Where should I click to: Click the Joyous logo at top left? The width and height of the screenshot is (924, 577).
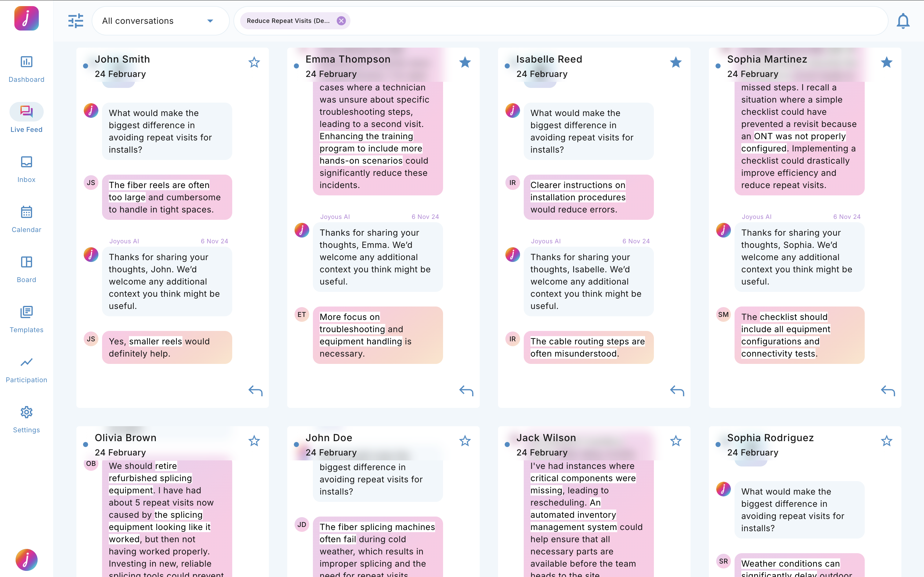click(26, 18)
